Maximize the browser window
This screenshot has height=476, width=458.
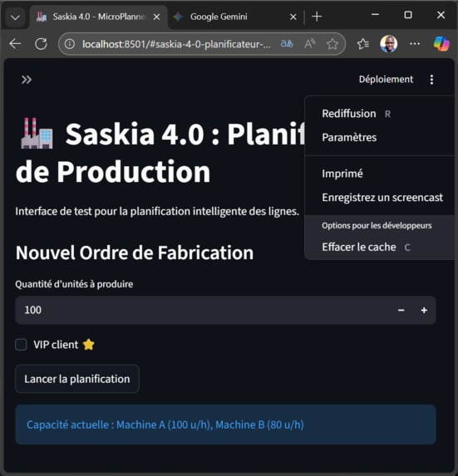(408, 15)
